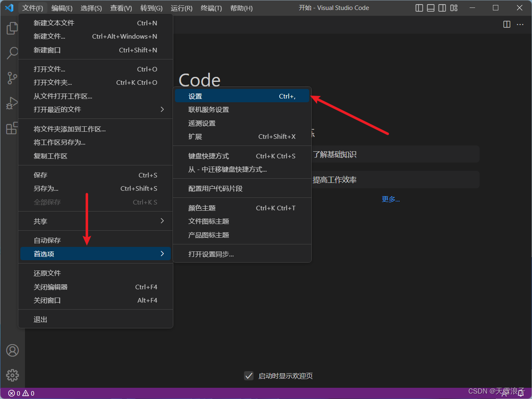Select 联机服务设置 menu entry
The height and width of the screenshot is (399, 532).
pyautogui.click(x=242, y=109)
